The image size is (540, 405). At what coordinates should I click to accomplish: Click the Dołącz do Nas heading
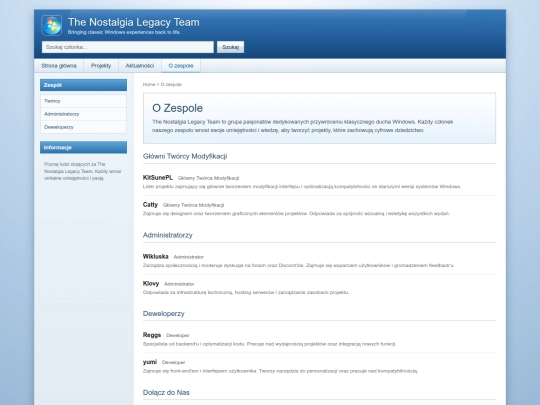click(166, 393)
